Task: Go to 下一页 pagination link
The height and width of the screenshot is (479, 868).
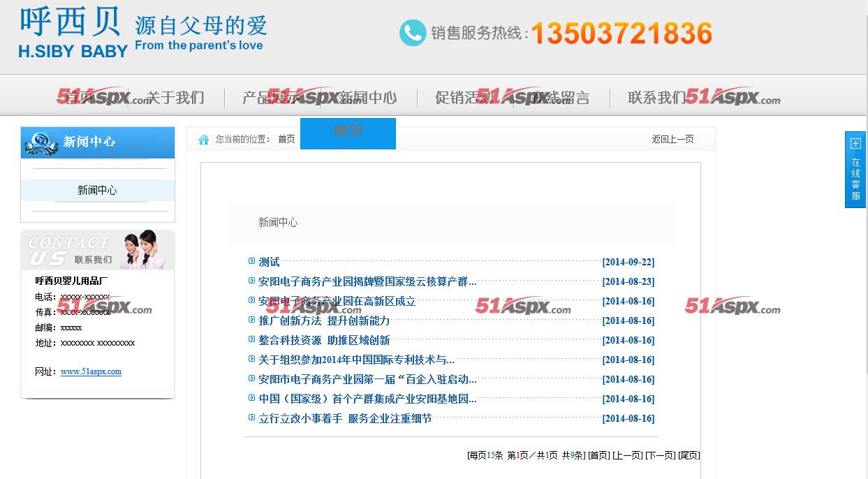Action: (660, 455)
